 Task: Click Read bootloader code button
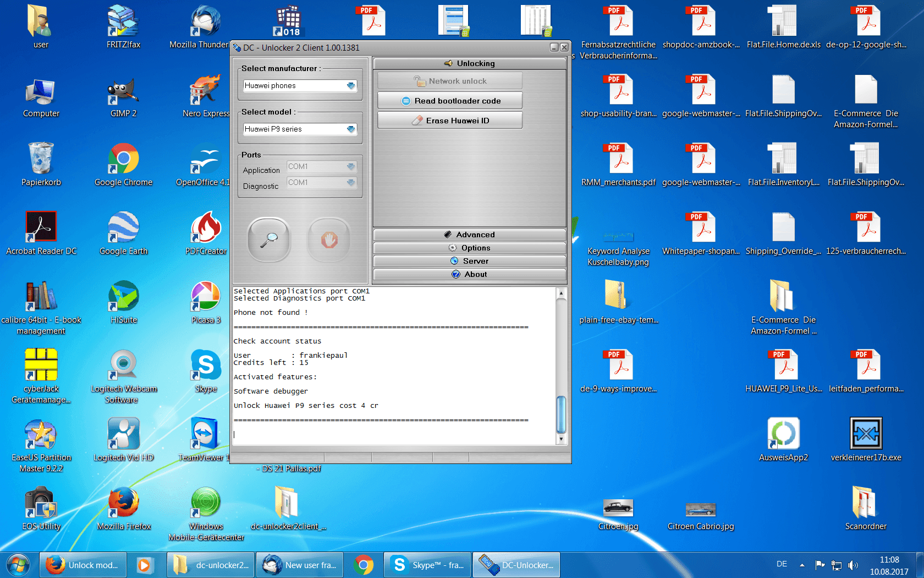pyautogui.click(x=450, y=101)
